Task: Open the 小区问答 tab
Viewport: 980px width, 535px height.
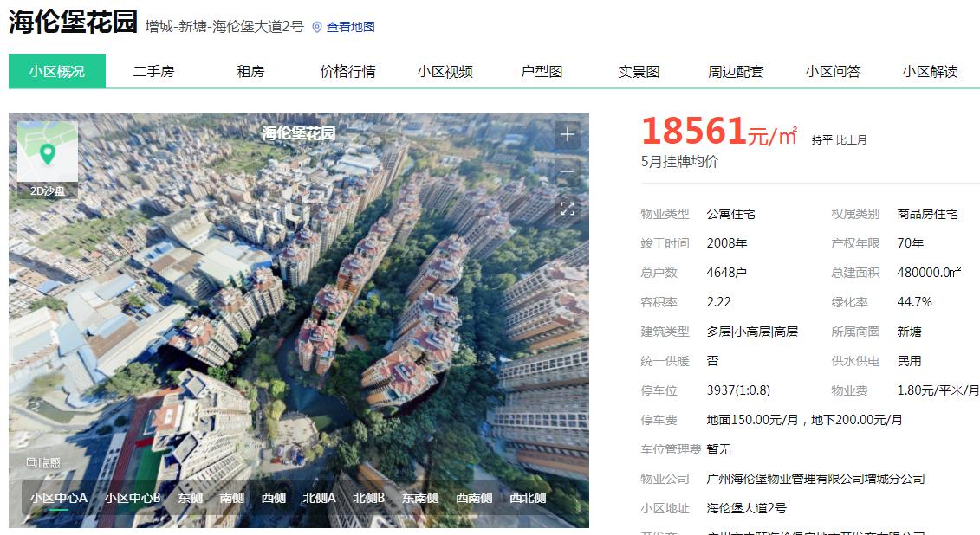Action: click(x=833, y=71)
